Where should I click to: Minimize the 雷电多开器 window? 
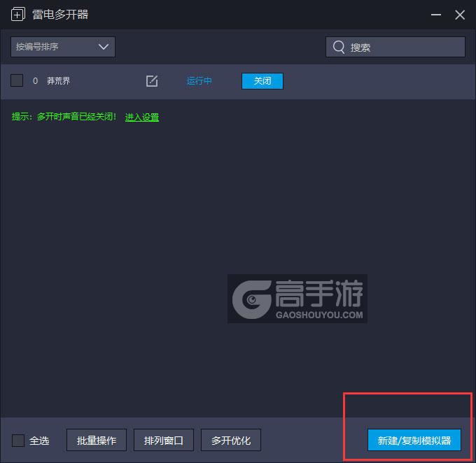tap(436, 15)
